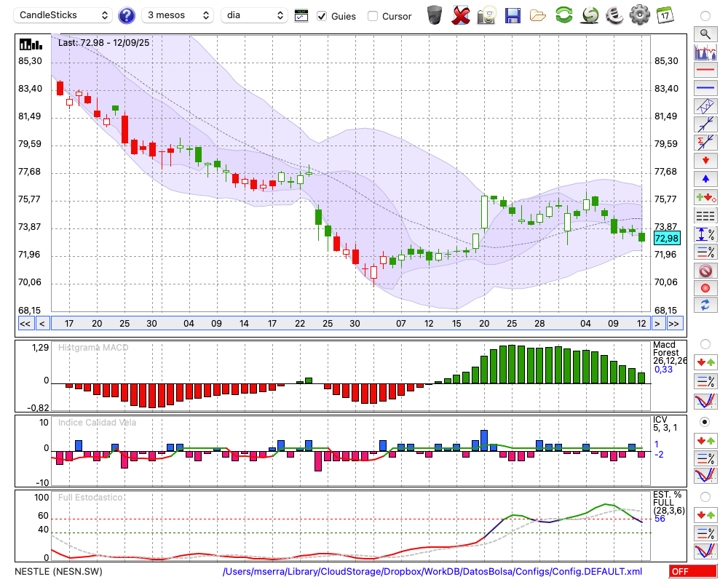Select the vertical percent measure tool

(705, 234)
